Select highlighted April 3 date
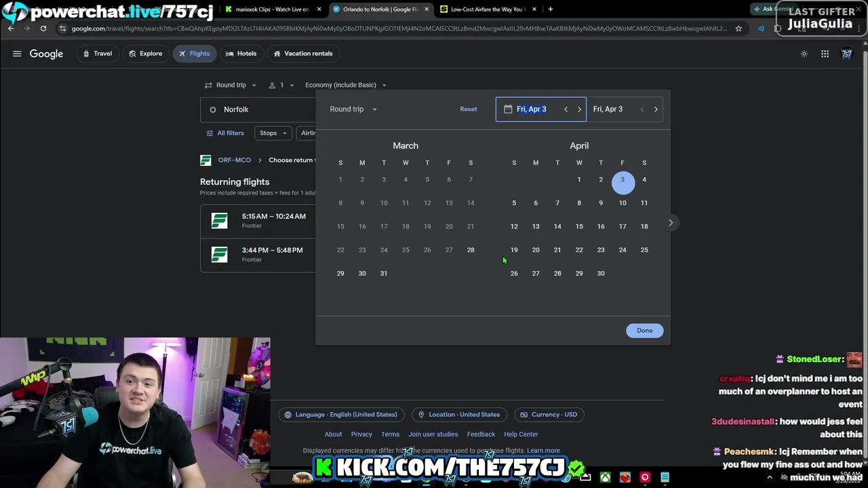868x488 pixels. 623,182
